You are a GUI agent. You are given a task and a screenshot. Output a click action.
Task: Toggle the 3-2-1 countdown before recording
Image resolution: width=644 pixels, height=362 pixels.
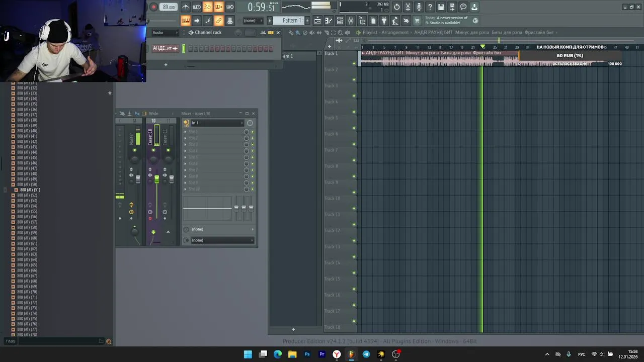(x=208, y=7)
